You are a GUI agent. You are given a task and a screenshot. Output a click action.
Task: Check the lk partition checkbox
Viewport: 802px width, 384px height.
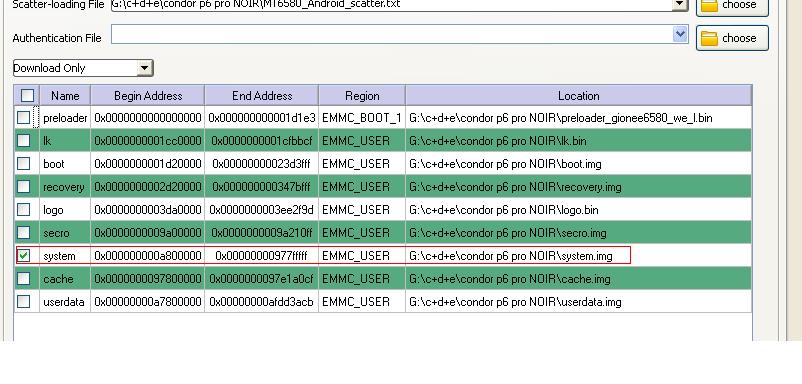tap(24, 140)
